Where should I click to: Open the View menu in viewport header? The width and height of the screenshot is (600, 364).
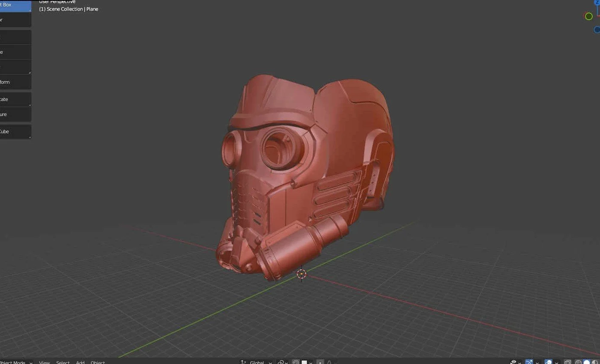pos(45,362)
